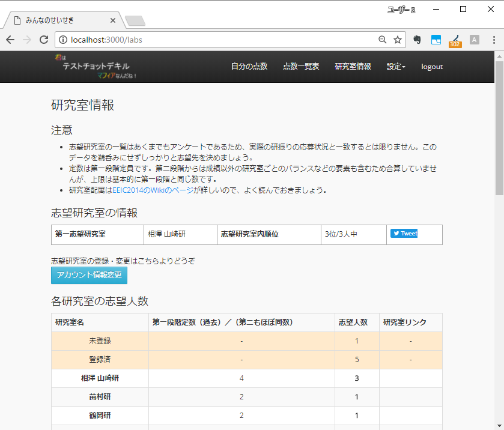Screen dimensions: 504x430
Task: Click the 注意 heading
Action: (62, 130)
